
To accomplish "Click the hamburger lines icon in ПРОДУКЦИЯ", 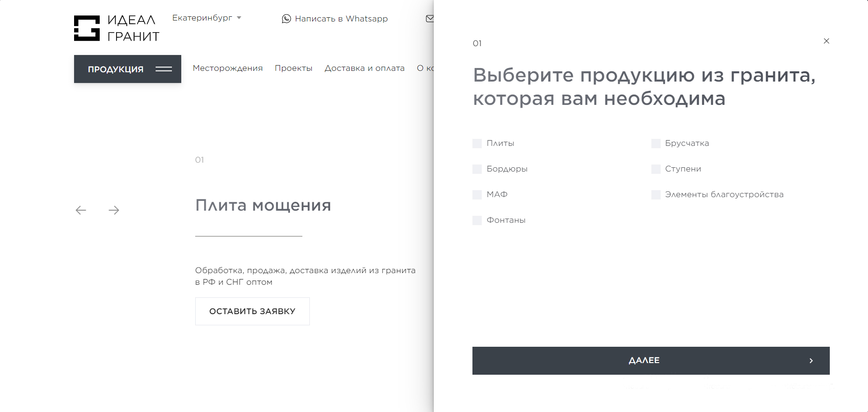I will point(164,69).
